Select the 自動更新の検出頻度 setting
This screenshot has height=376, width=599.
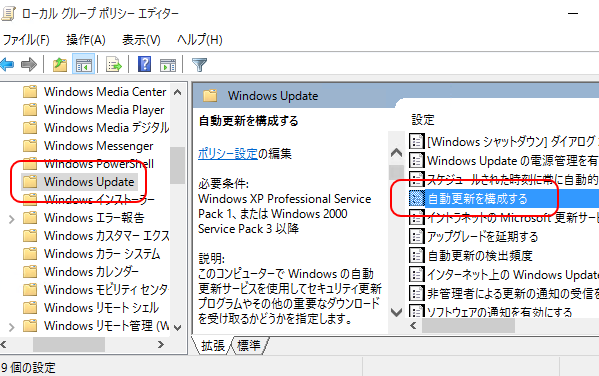(x=480, y=255)
